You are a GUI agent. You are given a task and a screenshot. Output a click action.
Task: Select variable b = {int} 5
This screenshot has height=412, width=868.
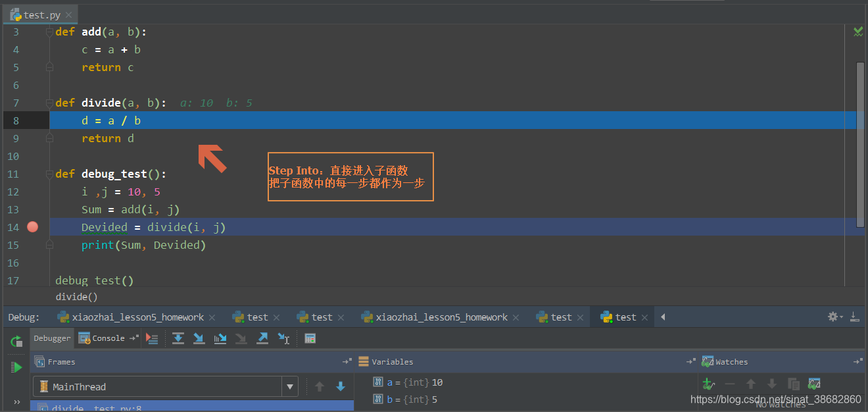(405, 399)
